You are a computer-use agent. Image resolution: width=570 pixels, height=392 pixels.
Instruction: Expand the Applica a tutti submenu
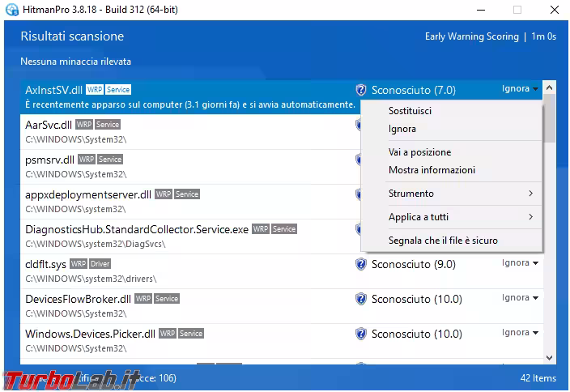(x=451, y=217)
